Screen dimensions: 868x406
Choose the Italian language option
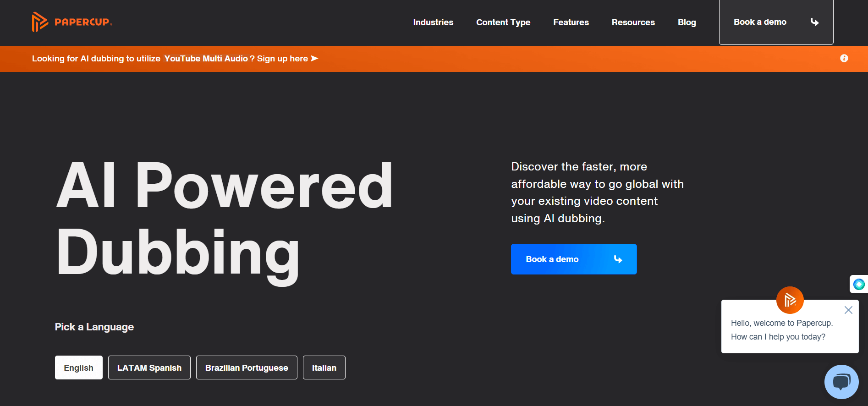point(324,368)
